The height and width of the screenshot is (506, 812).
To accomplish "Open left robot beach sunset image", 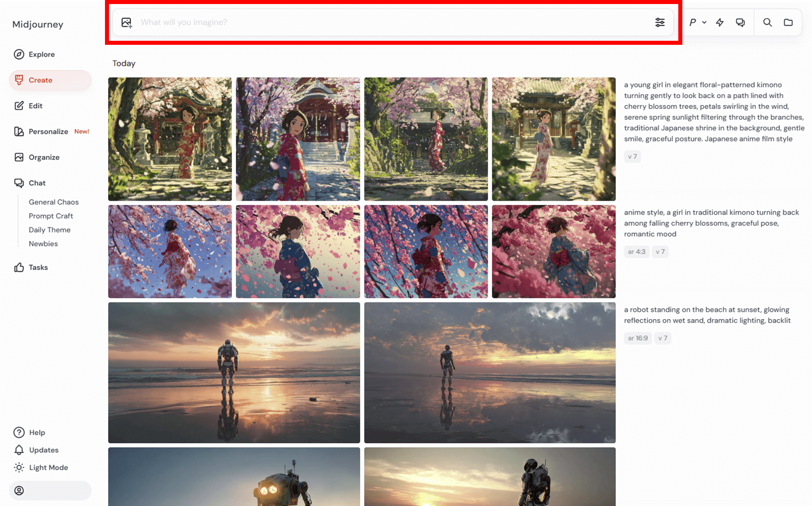I will pos(234,372).
